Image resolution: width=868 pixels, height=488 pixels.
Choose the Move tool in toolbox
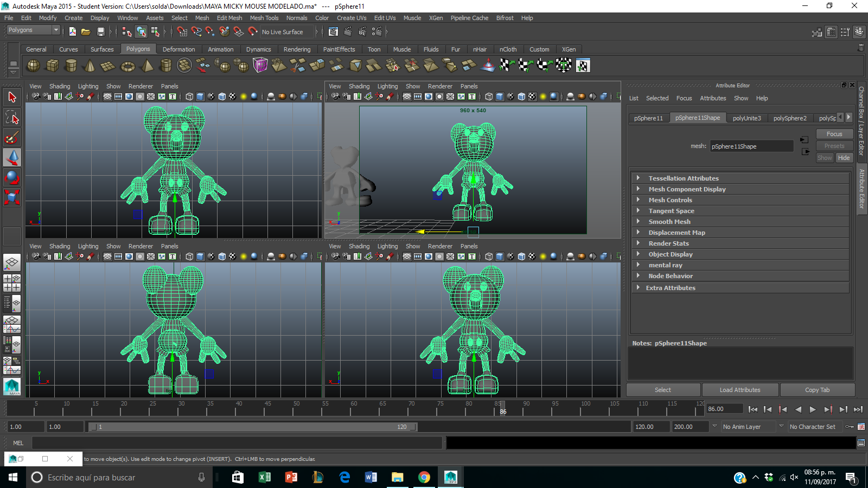[12, 158]
